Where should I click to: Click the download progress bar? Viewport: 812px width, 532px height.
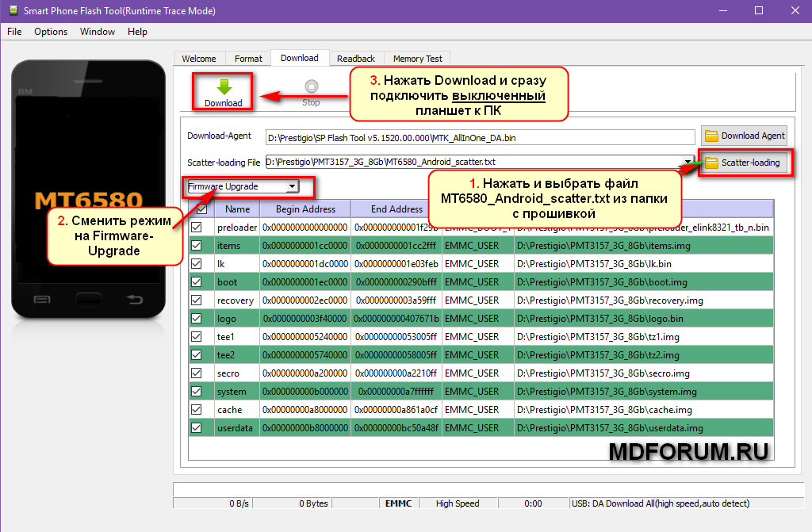tap(488, 489)
